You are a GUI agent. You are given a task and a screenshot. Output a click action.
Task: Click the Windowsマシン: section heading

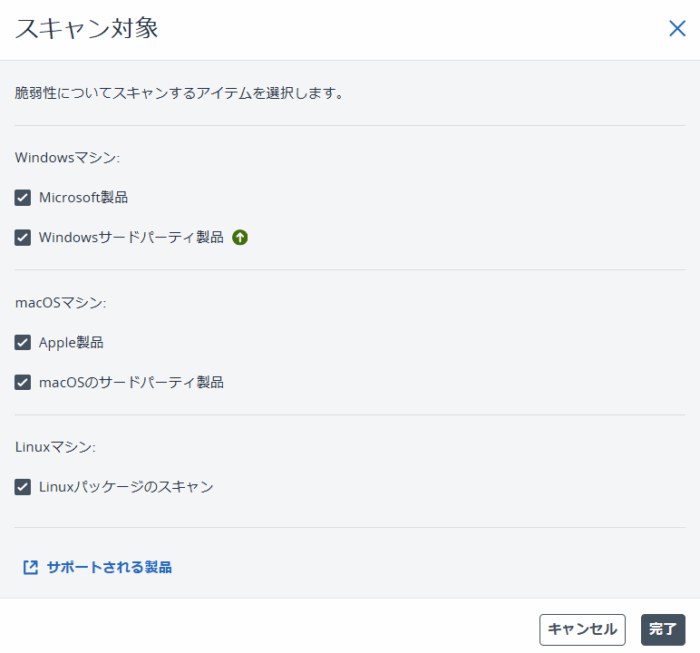click(x=67, y=157)
